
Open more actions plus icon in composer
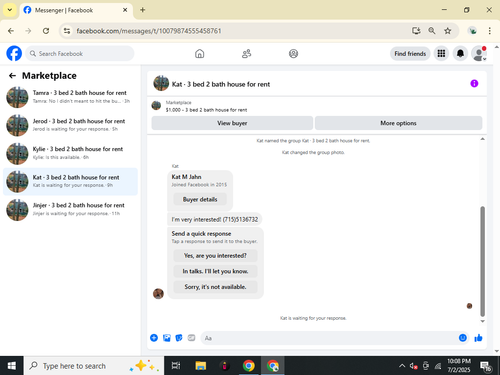click(x=154, y=338)
